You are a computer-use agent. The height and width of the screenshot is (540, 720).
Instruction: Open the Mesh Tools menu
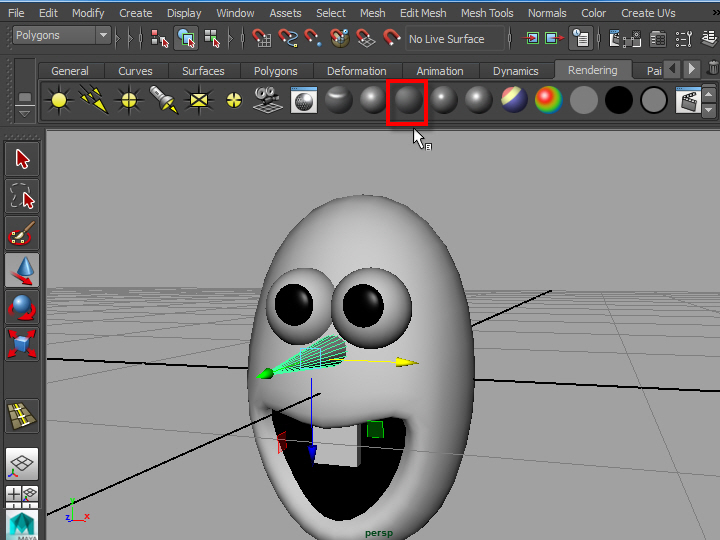pos(487,13)
